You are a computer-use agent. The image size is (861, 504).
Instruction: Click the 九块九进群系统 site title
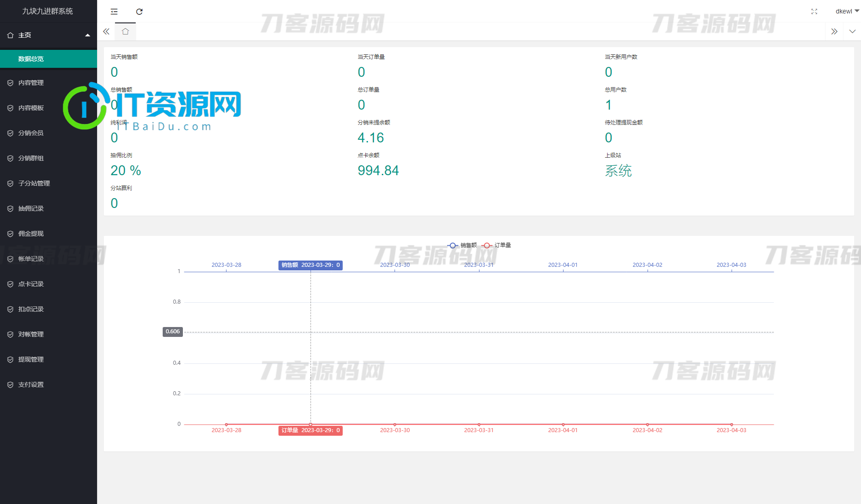coord(48,11)
